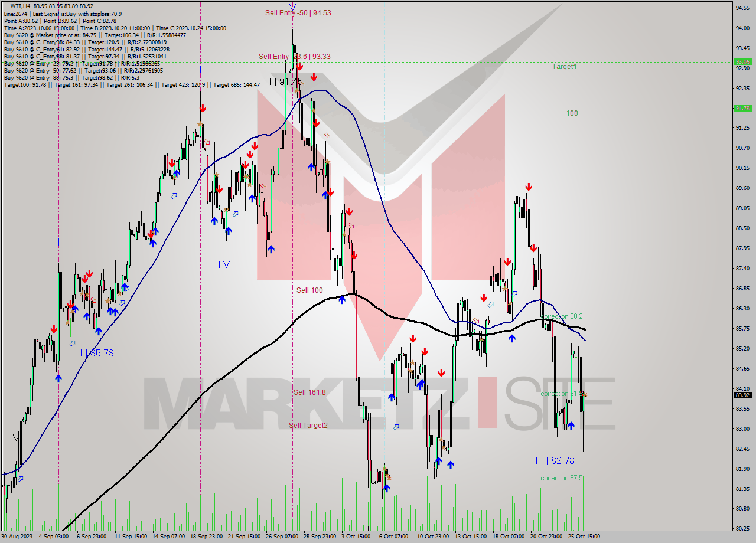Click the 94.55 price axis label
Screen dimensions: 756x543
click(742, 8)
